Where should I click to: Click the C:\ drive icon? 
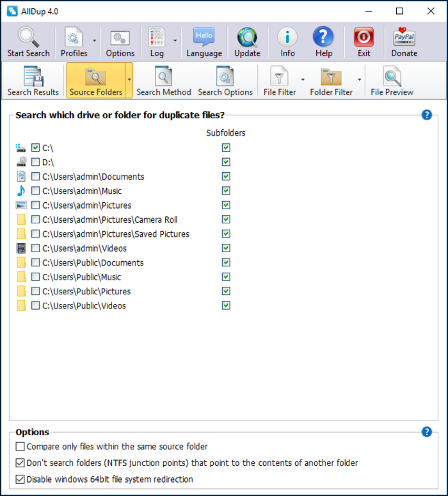(21, 148)
